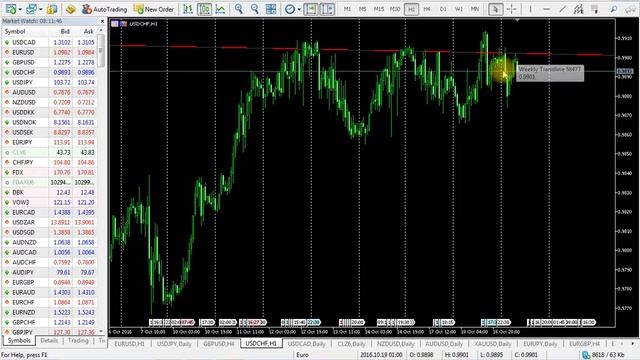Click the toolbar search magnifier icon
This screenshot has width=640, height=360.
coord(613,9)
